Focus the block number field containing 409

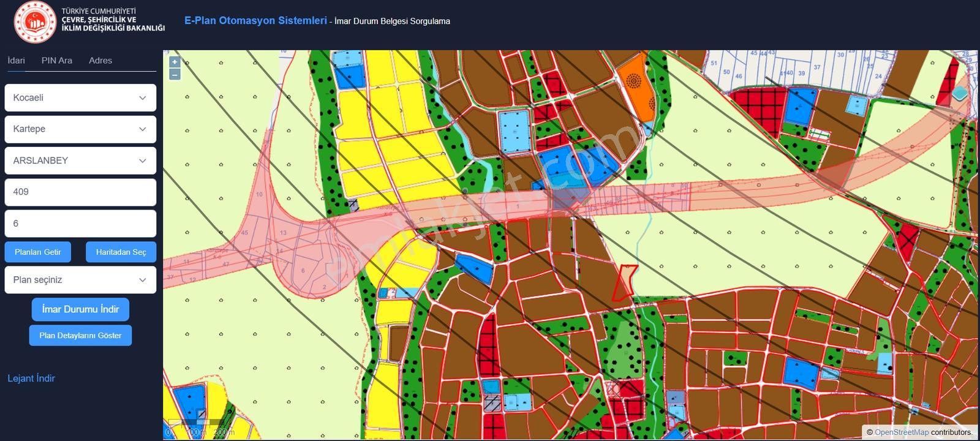[x=80, y=192]
